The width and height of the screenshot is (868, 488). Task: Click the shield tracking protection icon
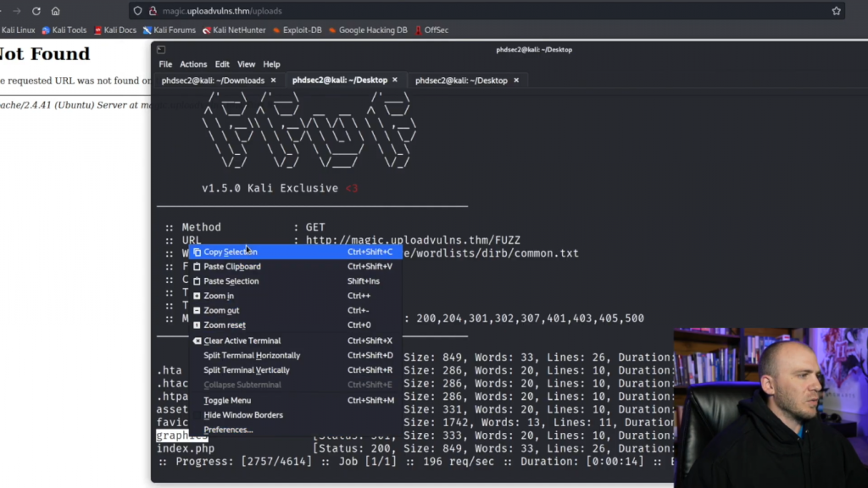click(138, 11)
